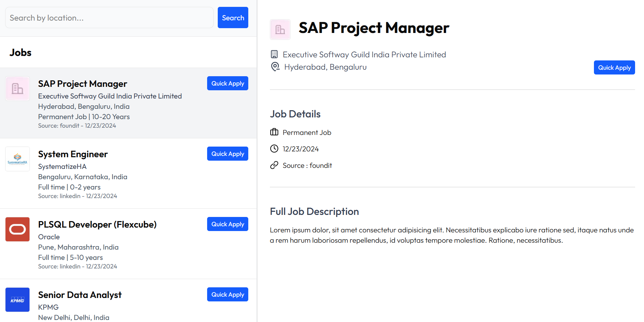Open the PLSQL Developer (Flexcube) listing title
Screen dimensions: 644x322
tap(97, 225)
